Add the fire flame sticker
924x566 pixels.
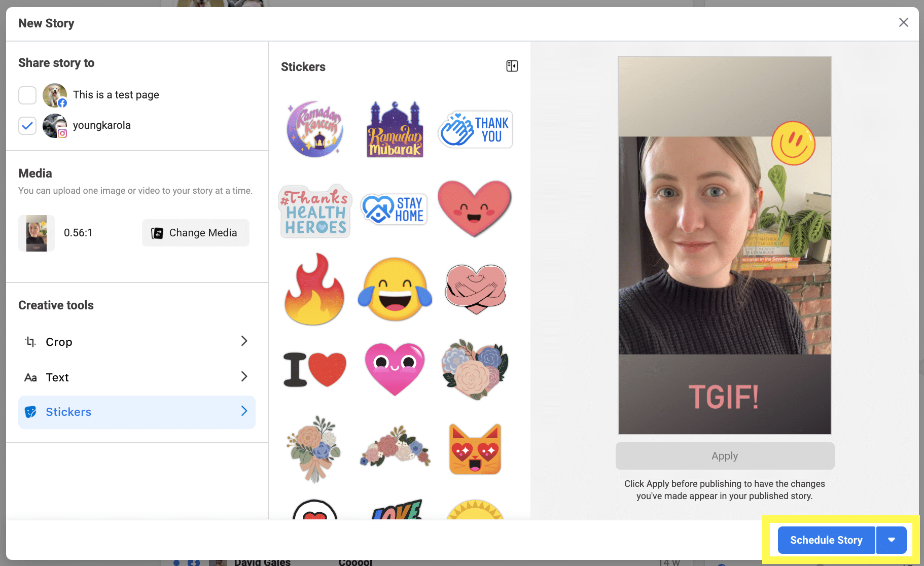[314, 289]
